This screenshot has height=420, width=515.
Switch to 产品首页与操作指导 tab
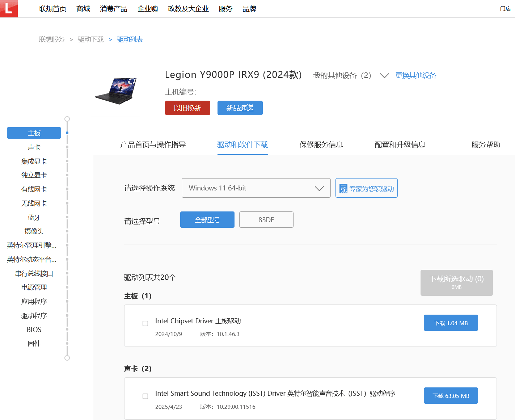(153, 144)
